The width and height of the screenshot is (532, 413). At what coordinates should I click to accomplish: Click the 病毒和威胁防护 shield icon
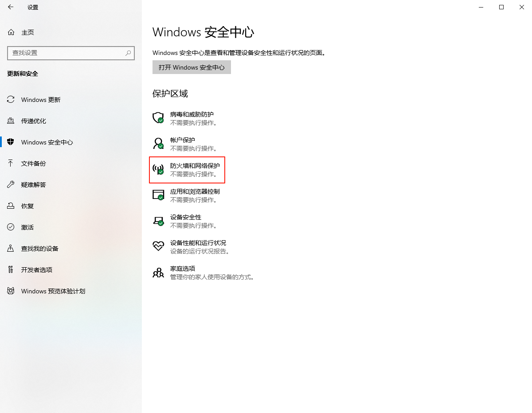coord(158,117)
